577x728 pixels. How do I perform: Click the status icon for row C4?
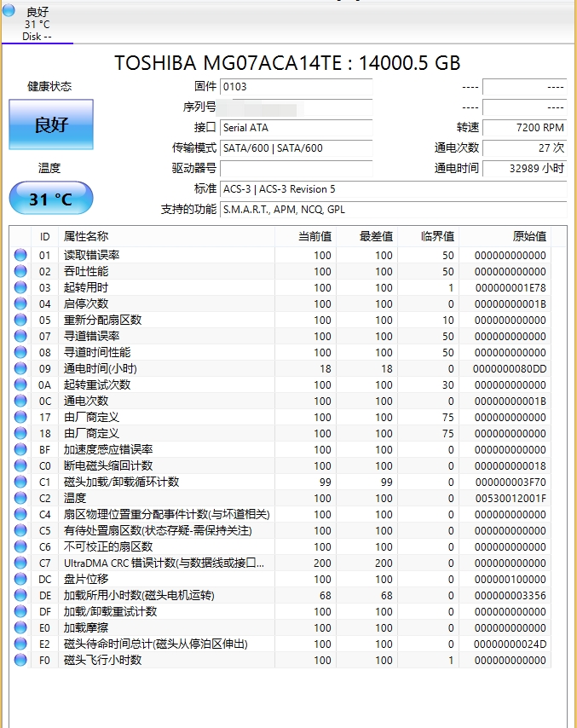[20, 514]
